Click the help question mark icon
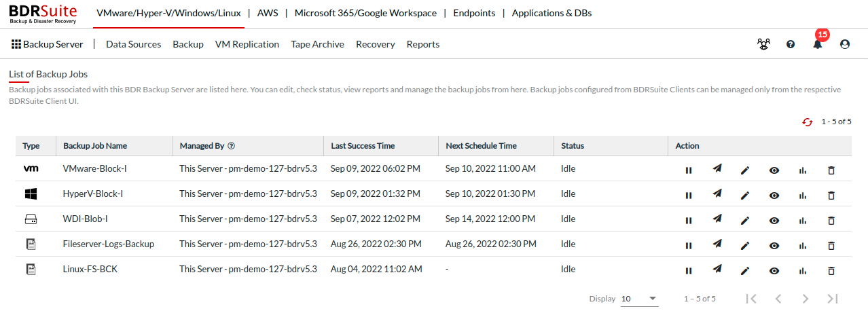 791,44
